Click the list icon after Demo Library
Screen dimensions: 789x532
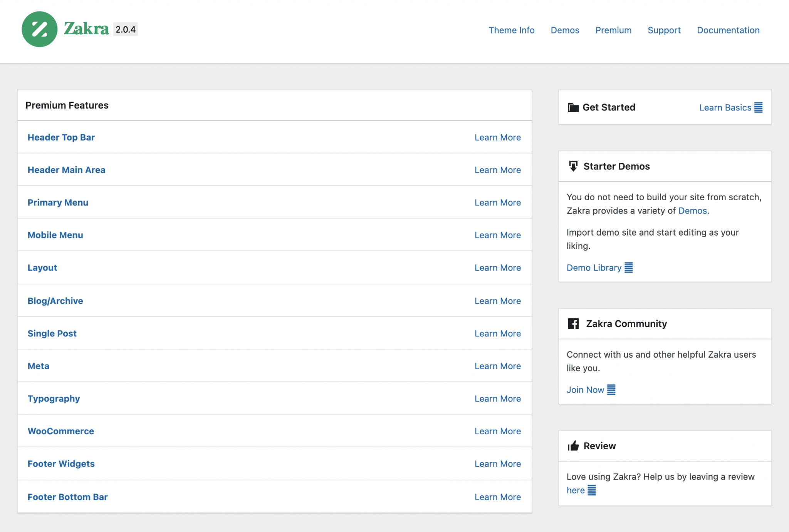point(629,268)
